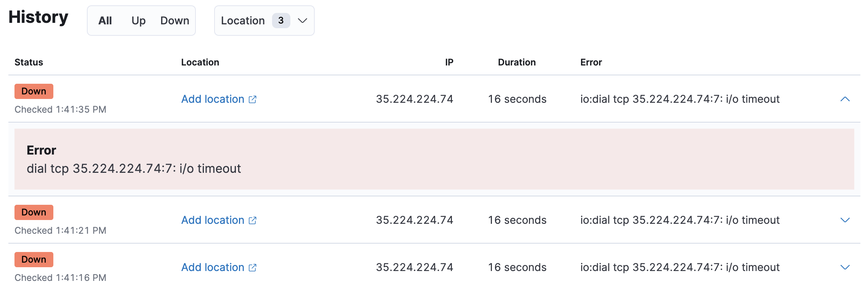Click the Down badge on the 1:41:21 PM check

tap(33, 212)
